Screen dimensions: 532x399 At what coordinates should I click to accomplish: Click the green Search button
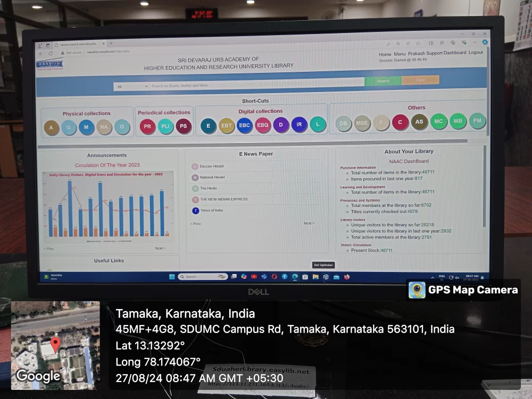tap(383, 81)
